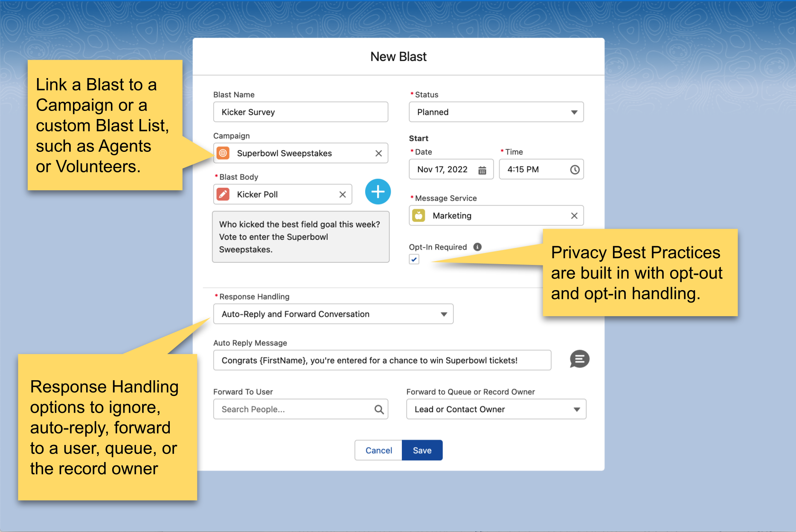The width and height of the screenshot is (796, 532).
Task: Open the clock picker for the Start Time
Action: [575, 169]
